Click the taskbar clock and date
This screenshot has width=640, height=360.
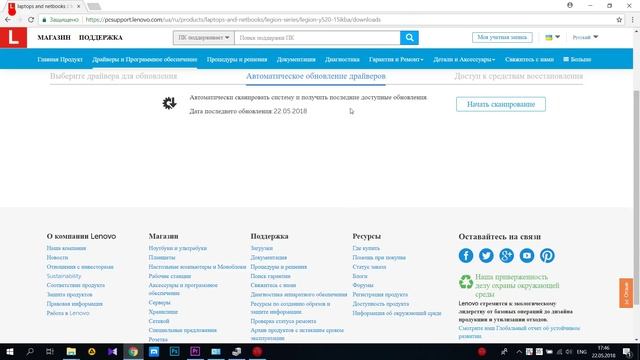[x=603, y=351]
